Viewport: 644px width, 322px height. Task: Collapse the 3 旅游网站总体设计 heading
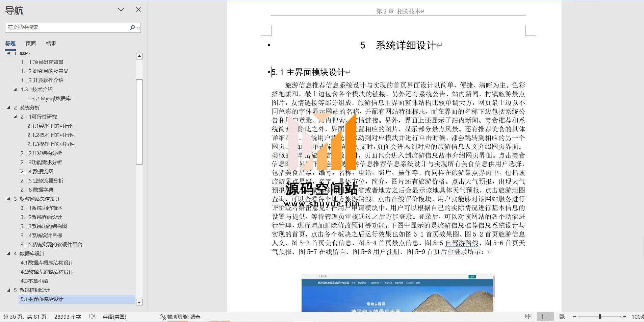tap(8, 199)
